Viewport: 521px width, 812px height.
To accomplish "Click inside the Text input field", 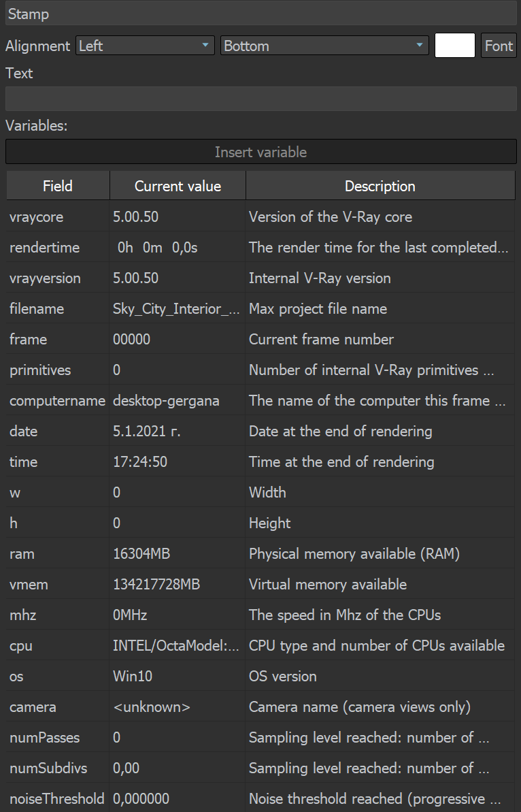I will click(260, 99).
